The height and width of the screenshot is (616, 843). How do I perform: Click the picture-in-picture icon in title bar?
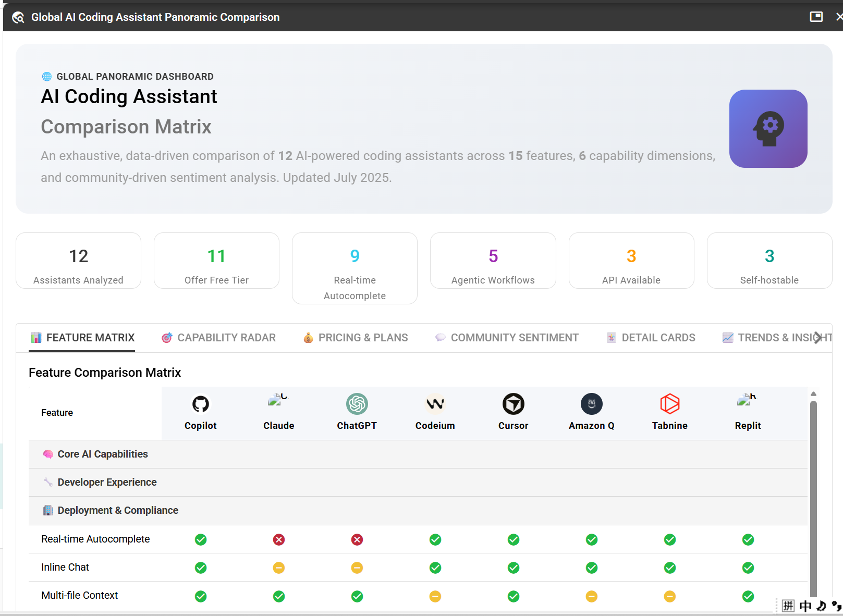(x=816, y=17)
